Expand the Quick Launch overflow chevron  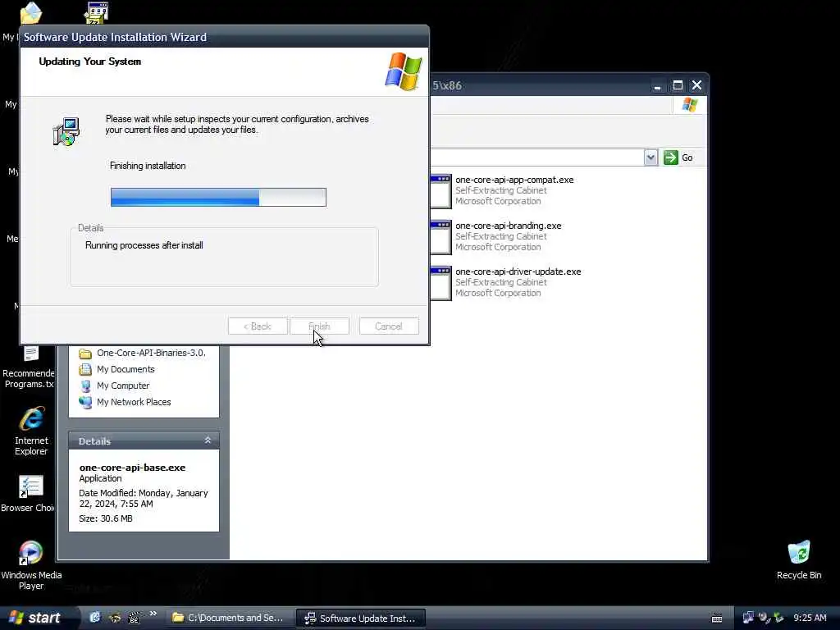click(153, 614)
